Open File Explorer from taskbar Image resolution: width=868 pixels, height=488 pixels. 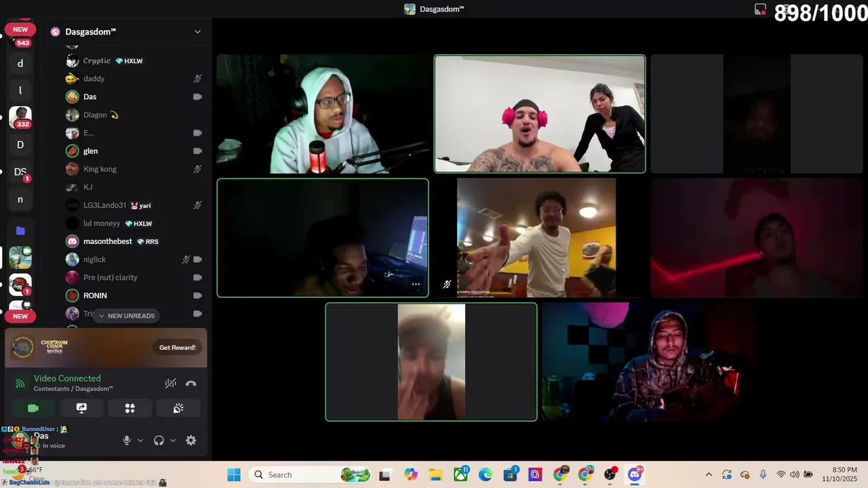point(435,474)
